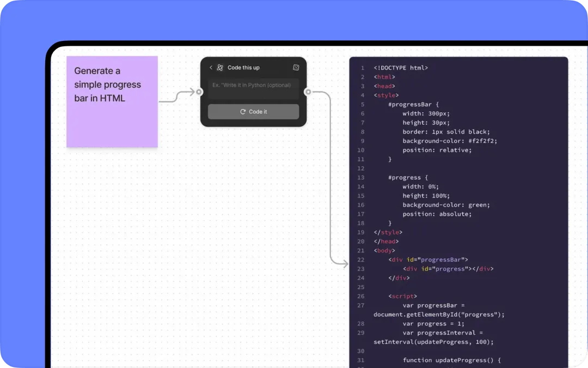The height and width of the screenshot is (368, 588).
Task: Click the input connector port on widget's left edge
Action: click(x=199, y=92)
